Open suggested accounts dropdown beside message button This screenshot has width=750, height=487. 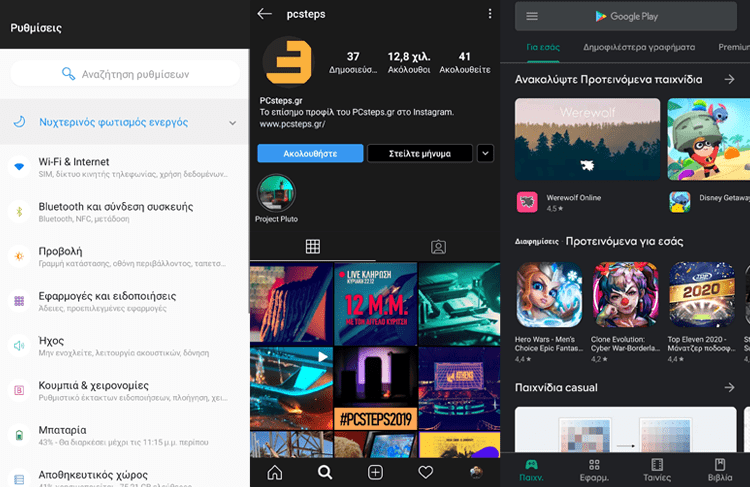click(485, 154)
